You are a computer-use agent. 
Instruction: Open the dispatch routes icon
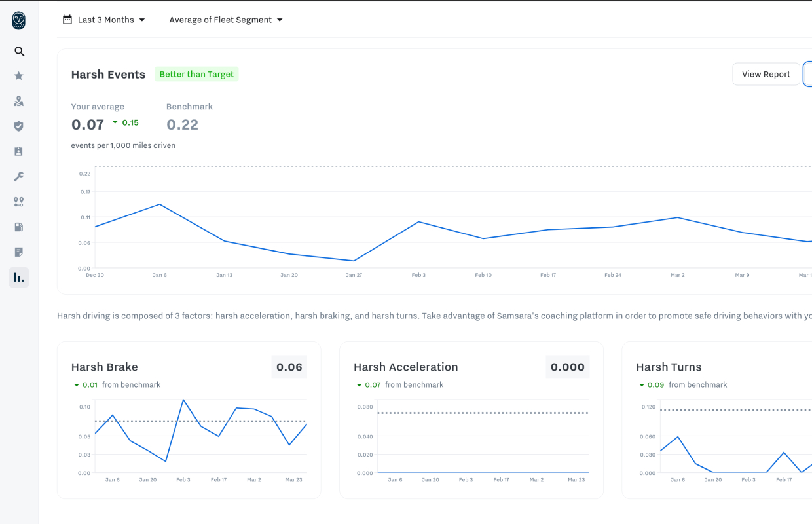pos(19,202)
